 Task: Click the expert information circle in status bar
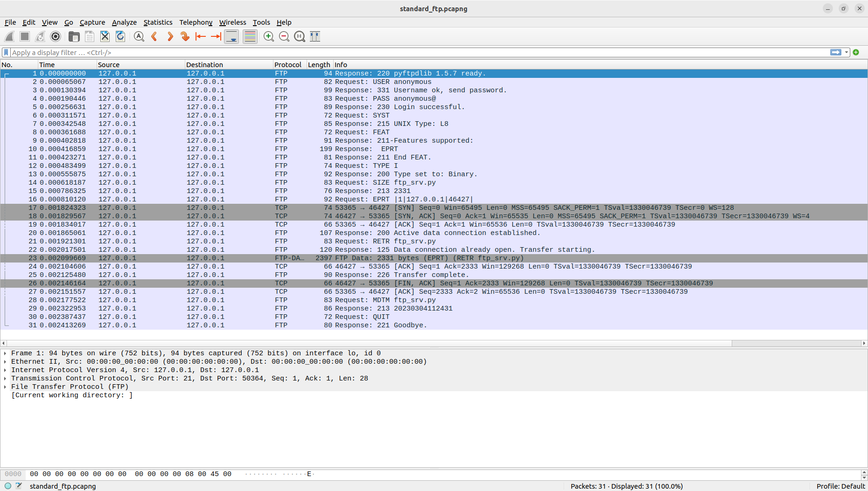coord(8,486)
